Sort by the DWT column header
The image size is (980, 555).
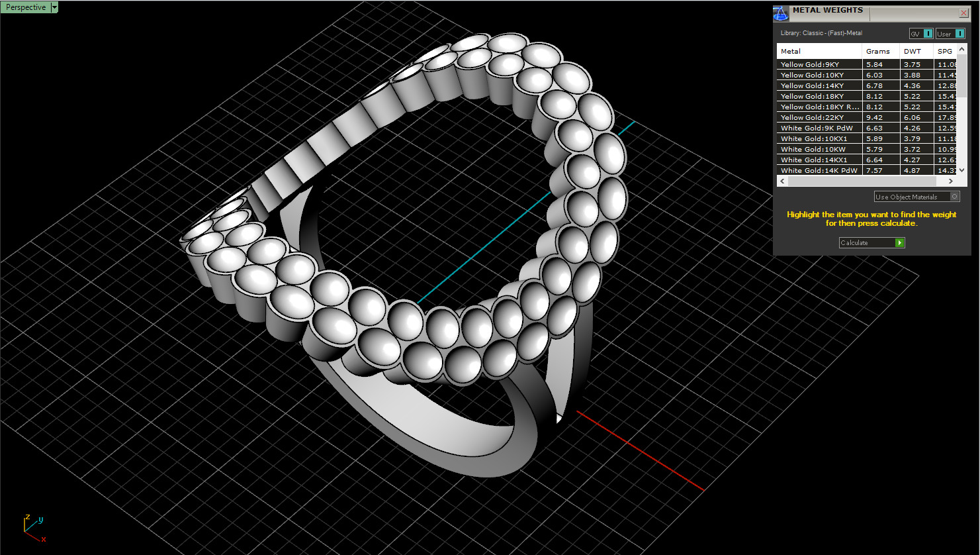pos(916,51)
